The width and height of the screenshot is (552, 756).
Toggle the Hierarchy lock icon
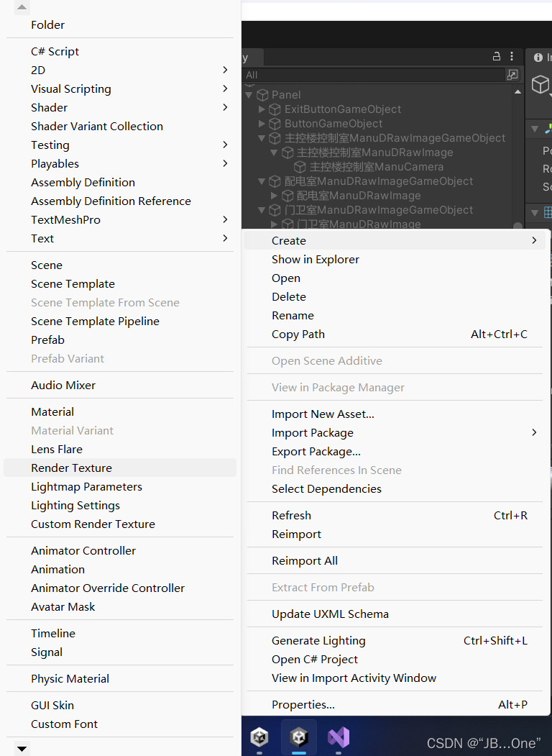(x=496, y=56)
